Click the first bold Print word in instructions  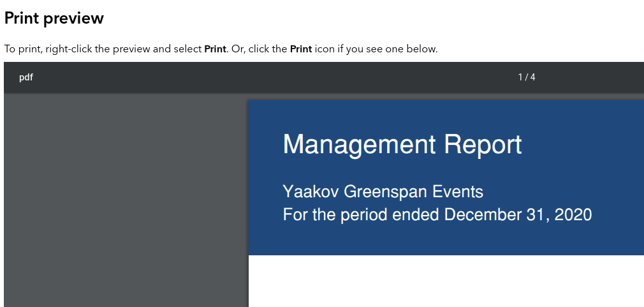coord(215,49)
